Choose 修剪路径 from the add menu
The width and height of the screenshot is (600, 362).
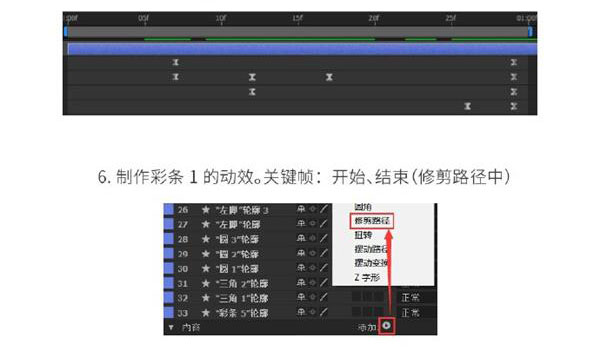coord(372,221)
